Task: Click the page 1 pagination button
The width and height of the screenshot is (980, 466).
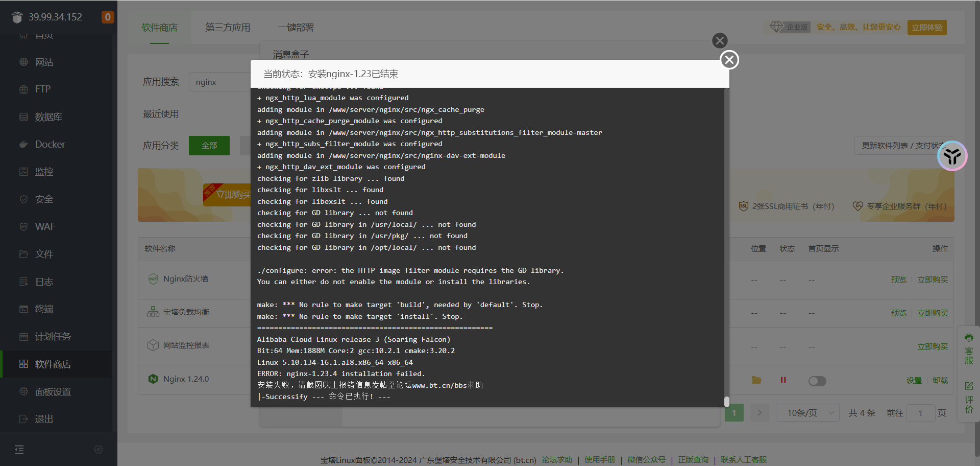Action: click(734, 413)
